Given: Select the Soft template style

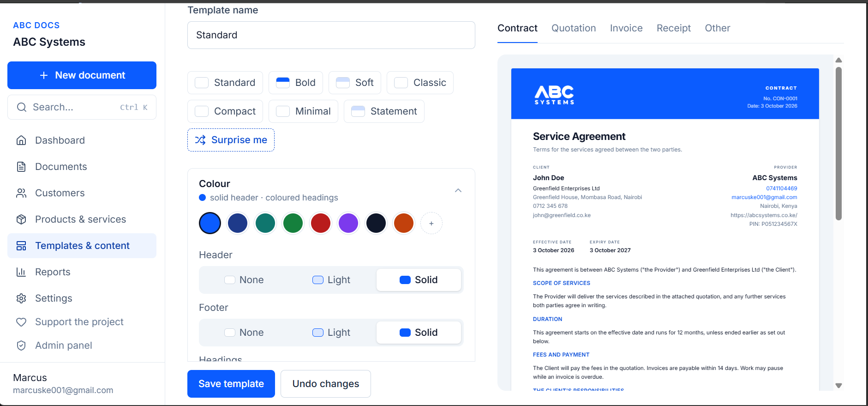Looking at the screenshot, I should 355,83.
